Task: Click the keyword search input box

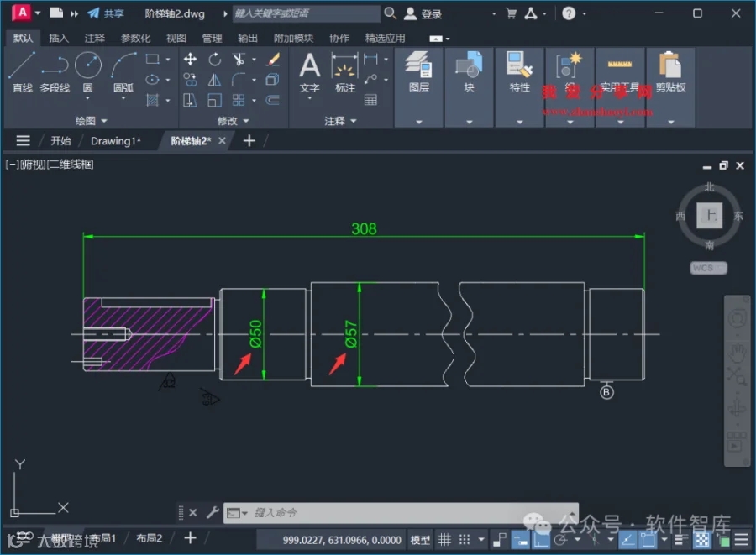Action: (x=307, y=13)
